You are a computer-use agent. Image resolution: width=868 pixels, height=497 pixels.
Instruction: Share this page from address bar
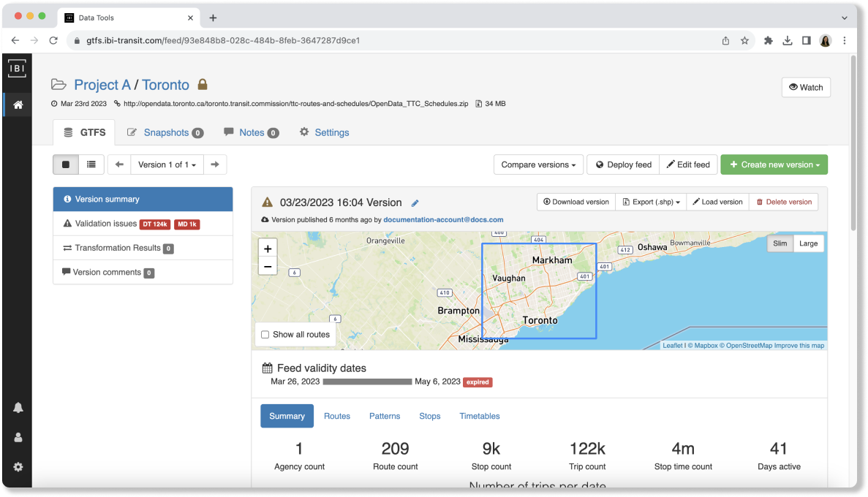(x=725, y=40)
